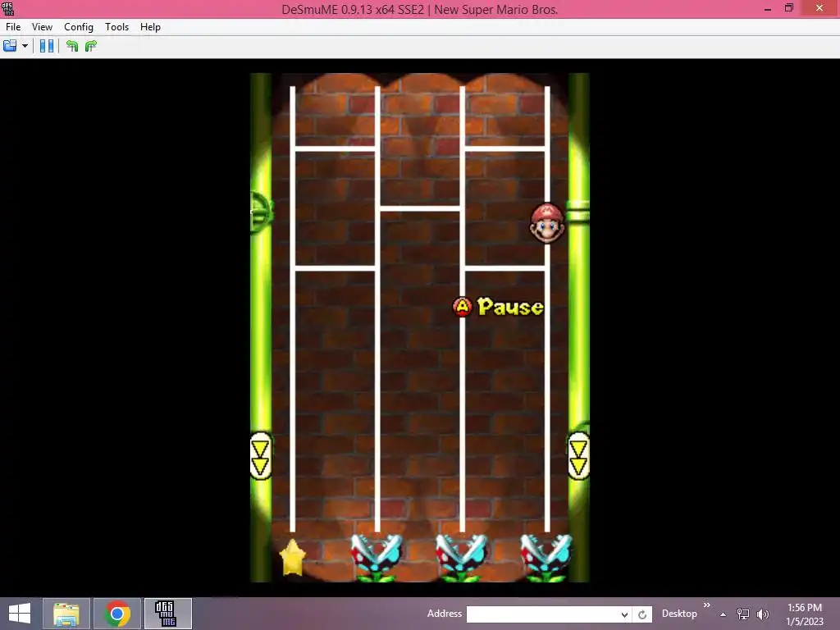Click Mario's head in the game

[x=547, y=223]
